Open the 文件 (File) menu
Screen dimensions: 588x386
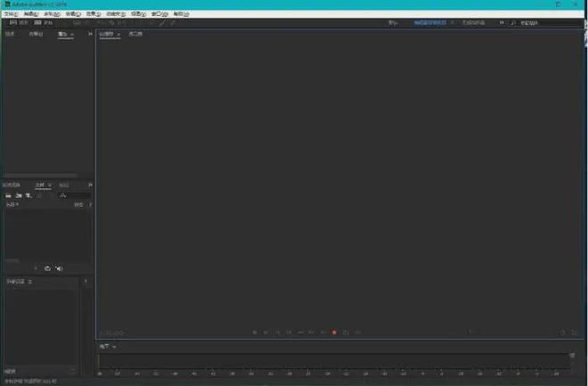point(11,14)
